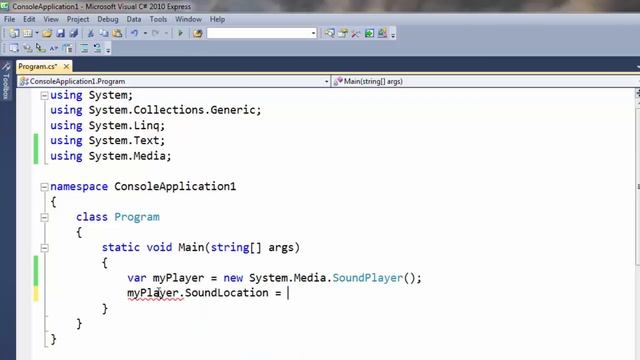Image resolution: width=640 pixels, height=360 pixels.
Task: Start debugging with the green play icon
Action: click(180, 33)
